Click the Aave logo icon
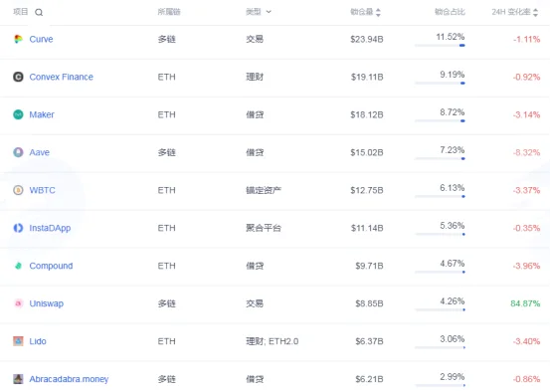Viewport: 551px width, 392px height. [18, 152]
